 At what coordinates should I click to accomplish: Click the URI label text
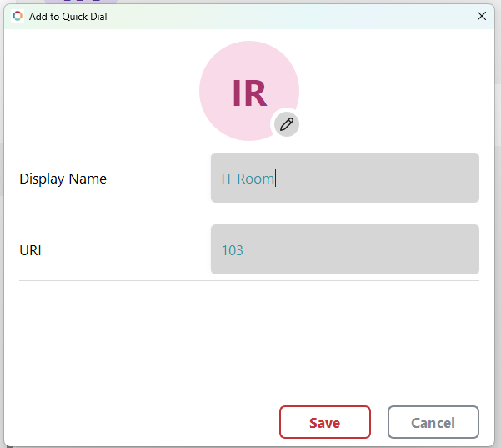(x=30, y=250)
